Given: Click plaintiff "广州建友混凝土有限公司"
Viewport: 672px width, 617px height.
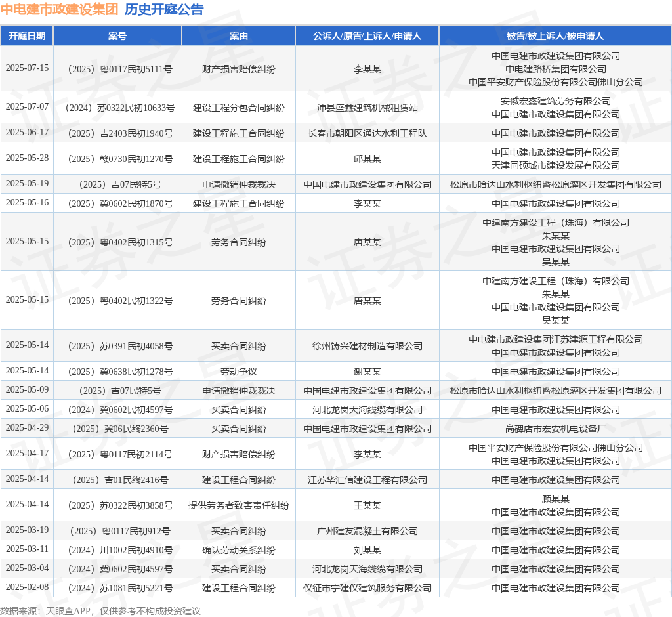Looking at the screenshot, I should tap(367, 531).
